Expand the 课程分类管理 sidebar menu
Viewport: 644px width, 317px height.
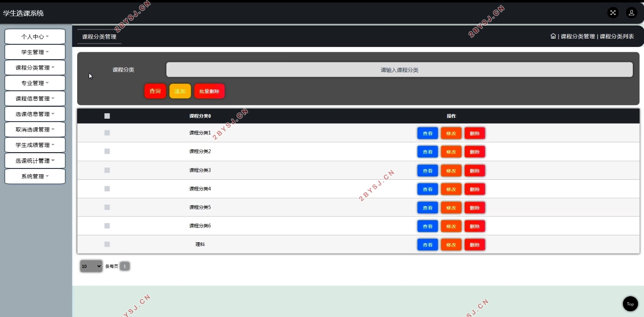point(35,68)
